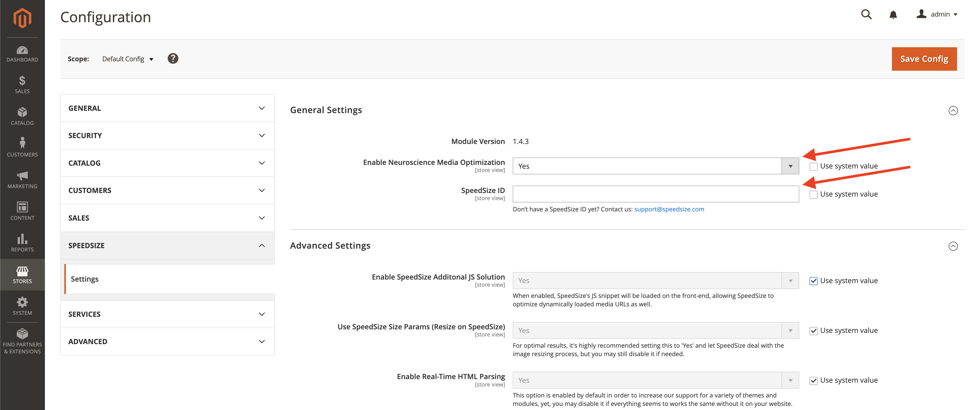980x410 pixels.
Task: Expand the GENERAL config section
Action: [x=167, y=108]
